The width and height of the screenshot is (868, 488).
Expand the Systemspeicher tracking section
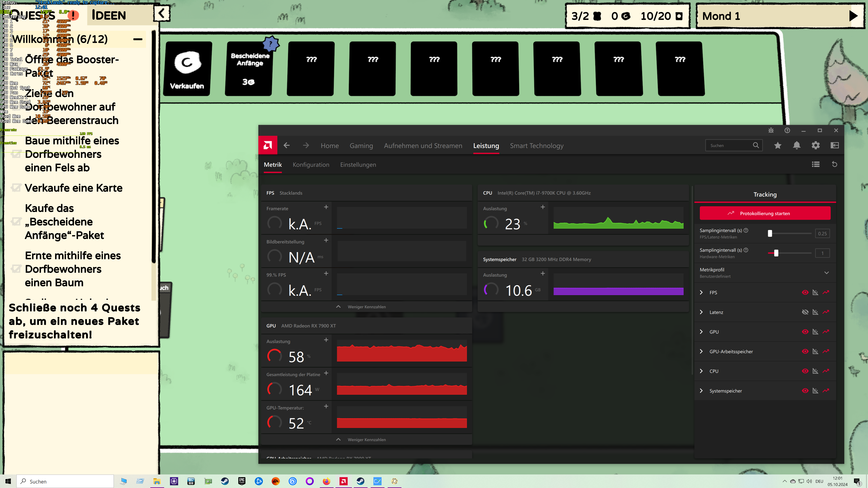click(x=701, y=391)
